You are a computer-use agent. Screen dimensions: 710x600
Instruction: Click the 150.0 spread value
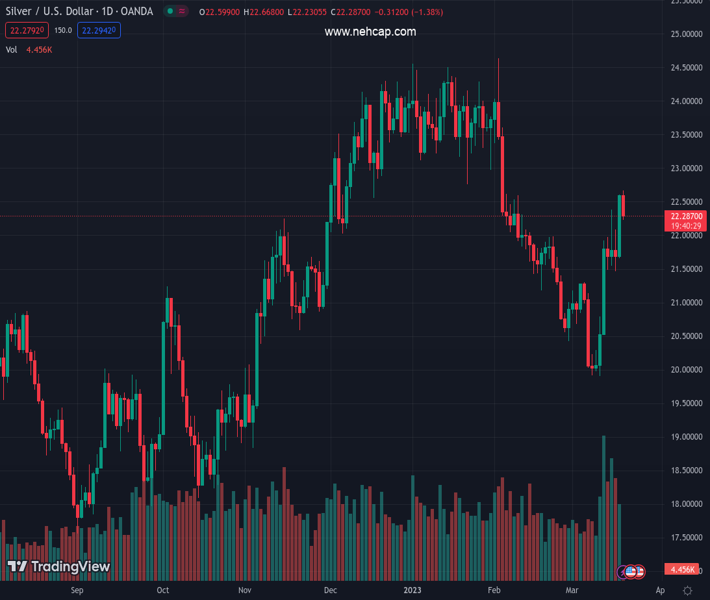[x=62, y=30]
